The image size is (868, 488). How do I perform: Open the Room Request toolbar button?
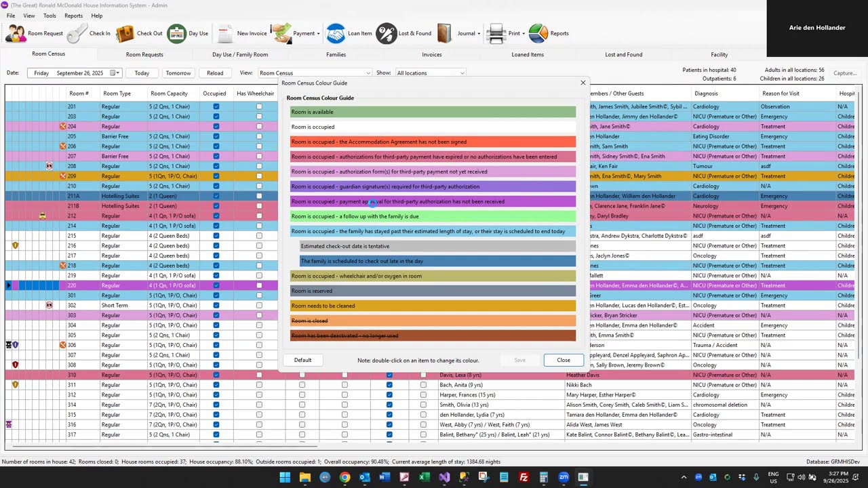(x=35, y=33)
